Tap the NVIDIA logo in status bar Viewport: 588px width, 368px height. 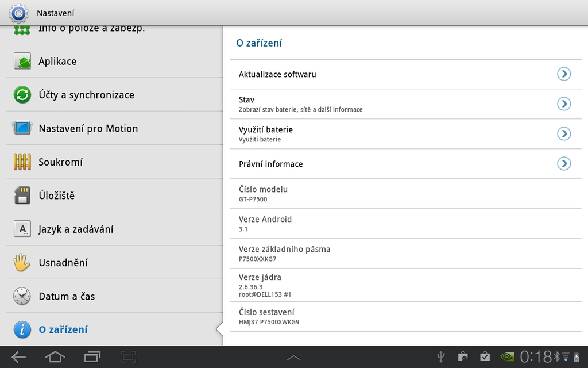tap(508, 356)
